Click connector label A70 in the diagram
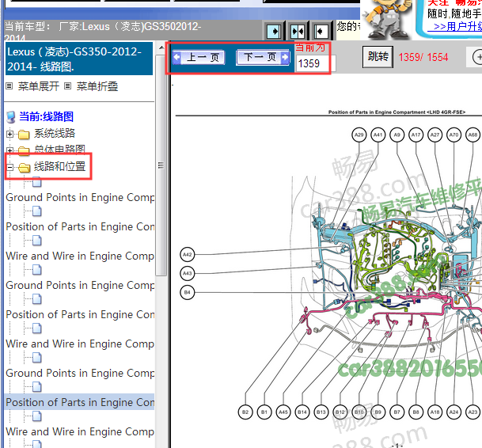Viewport: 482px width, 448px height. point(454,135)
